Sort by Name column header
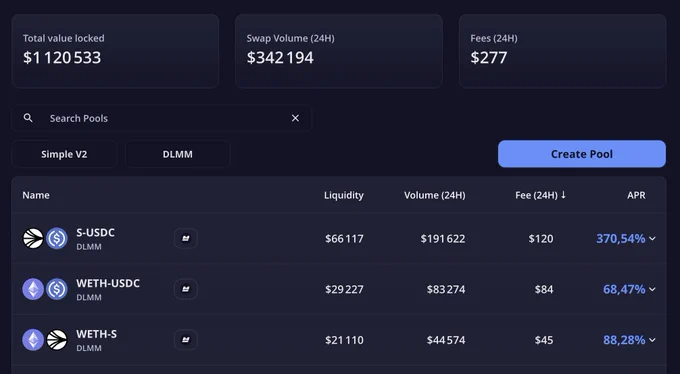680x374 pixels. tap(36, 195)
